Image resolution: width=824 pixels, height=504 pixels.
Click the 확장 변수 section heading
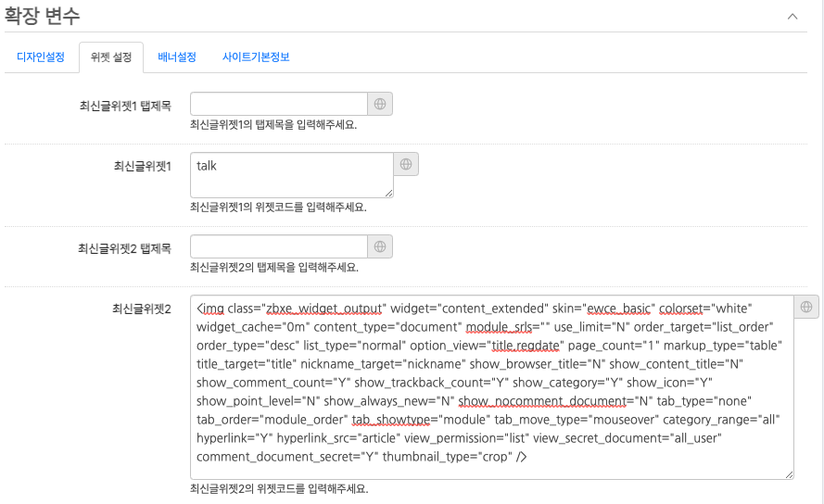click(x=42, y=15)
